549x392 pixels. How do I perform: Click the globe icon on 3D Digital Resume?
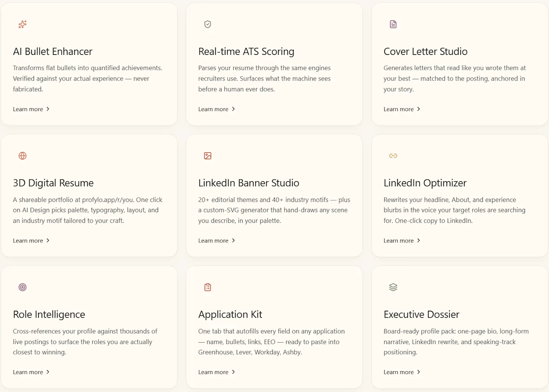coord(22,156)
